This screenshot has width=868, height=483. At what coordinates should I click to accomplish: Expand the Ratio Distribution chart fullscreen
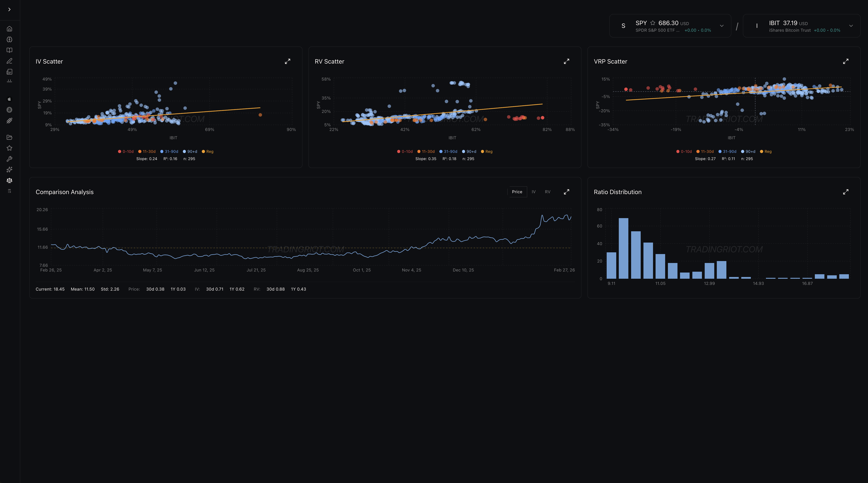click(x=845, y=192)
